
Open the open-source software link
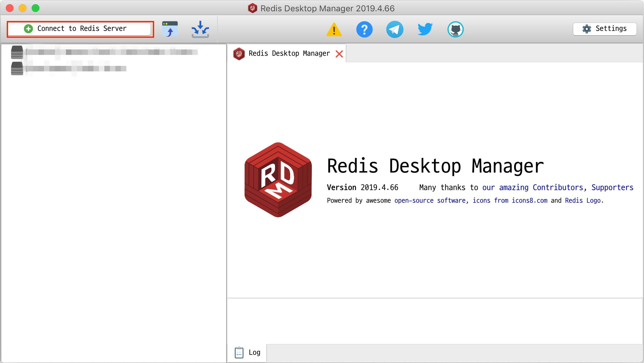tap(430, 201)
